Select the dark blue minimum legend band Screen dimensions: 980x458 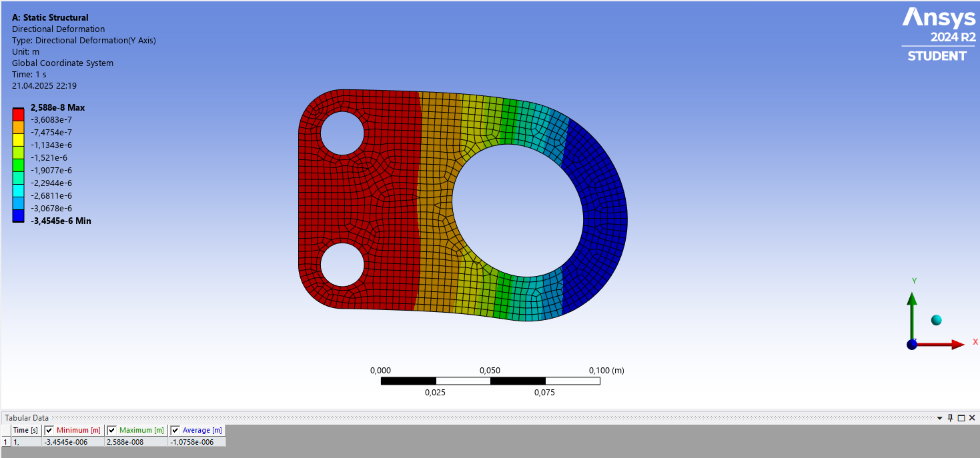pyautogui.click(x=19, y=215)
